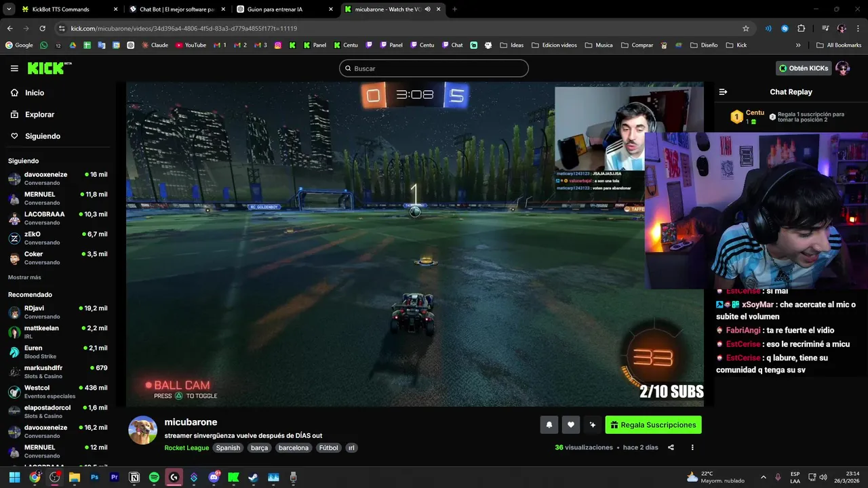Collapse the Chat Replay panel

[723, 92]
